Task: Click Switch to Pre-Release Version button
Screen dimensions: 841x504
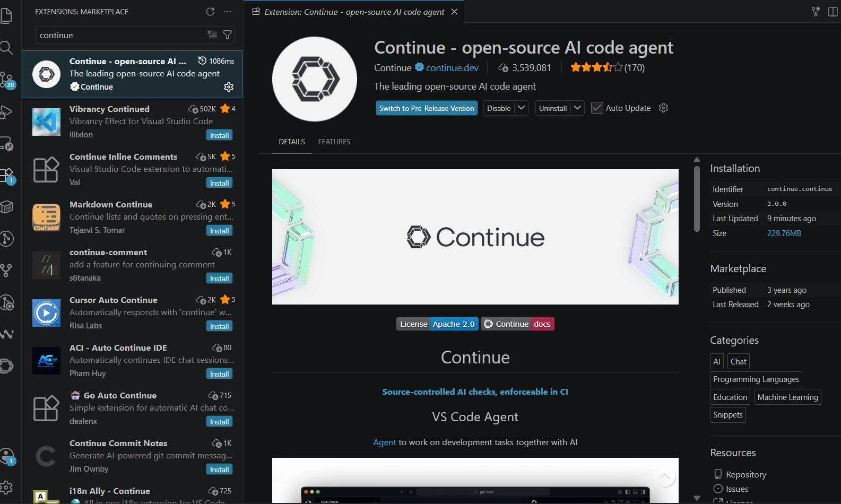Action: tap(427, 108)
